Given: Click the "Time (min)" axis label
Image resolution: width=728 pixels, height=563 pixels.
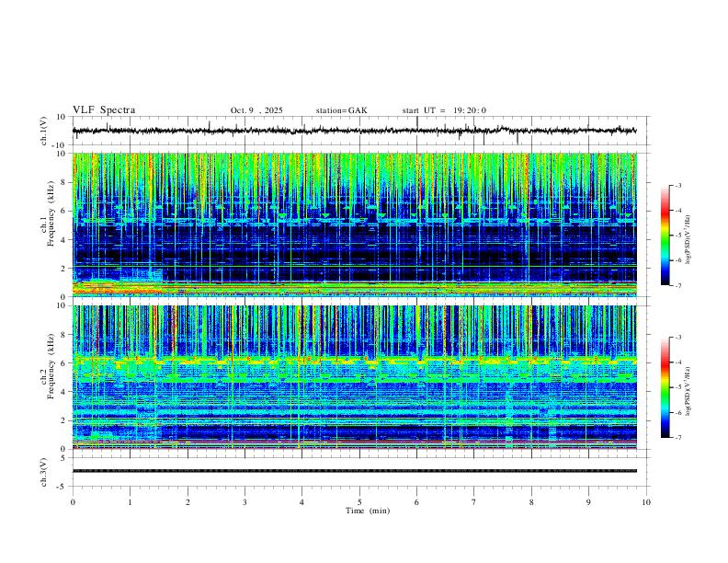Looking at the screenshot, I should point(368,511).
